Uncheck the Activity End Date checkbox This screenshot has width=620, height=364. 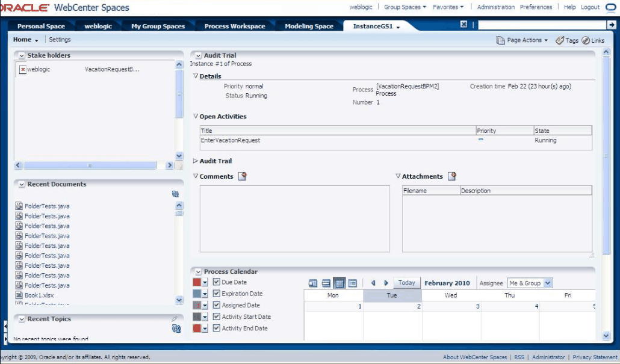tap(216, 328)
